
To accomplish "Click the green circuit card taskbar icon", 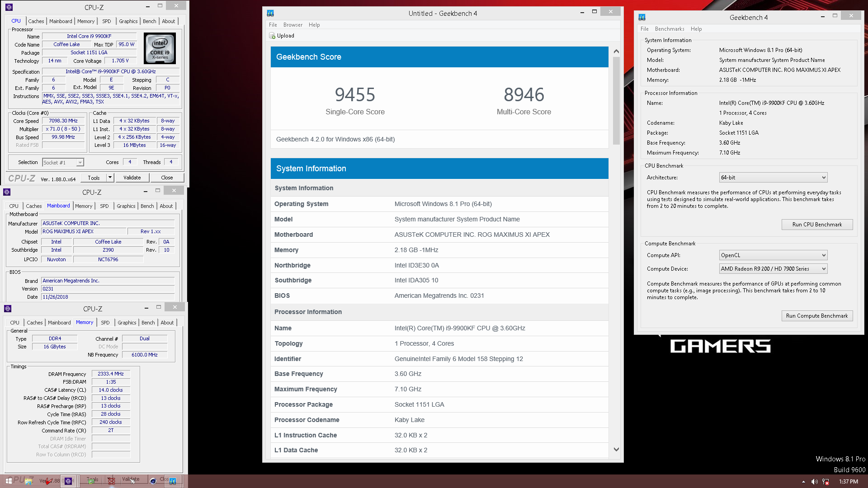I will tap(91, 481).
